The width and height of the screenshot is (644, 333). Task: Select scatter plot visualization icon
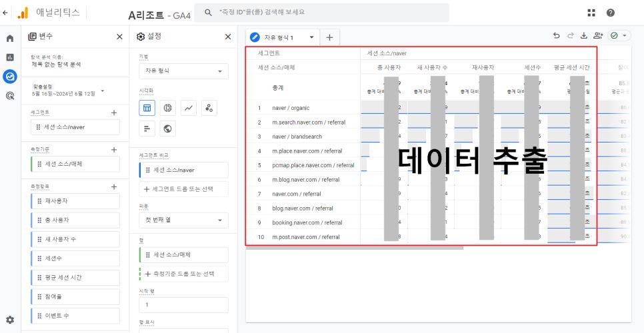209,108
